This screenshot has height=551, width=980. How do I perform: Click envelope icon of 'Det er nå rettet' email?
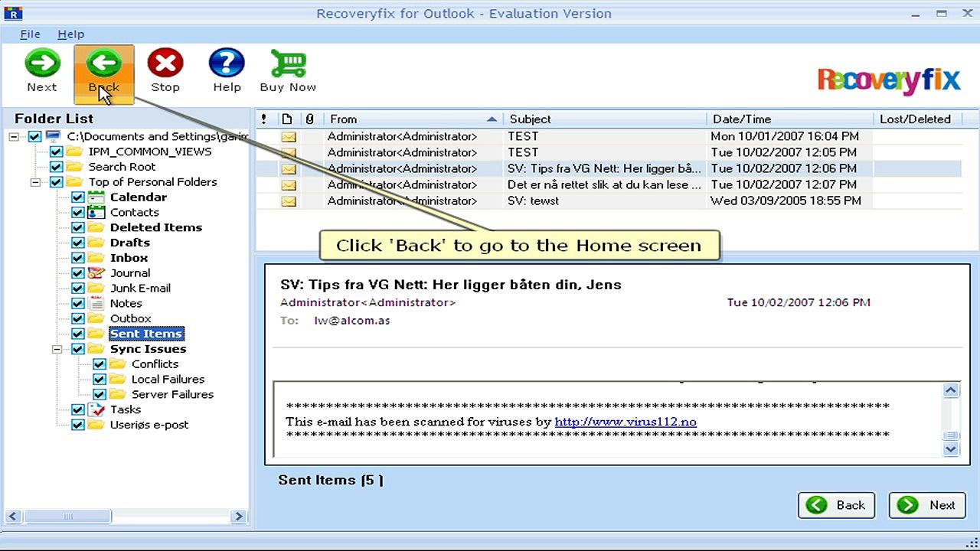point(288,185)
